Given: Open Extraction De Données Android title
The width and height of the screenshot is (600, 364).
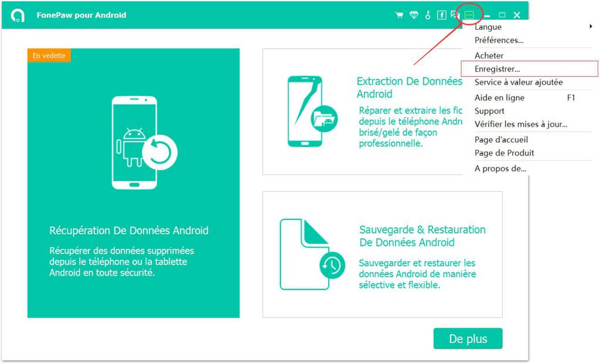Looking at the screenshot, I should pos(409,88).
